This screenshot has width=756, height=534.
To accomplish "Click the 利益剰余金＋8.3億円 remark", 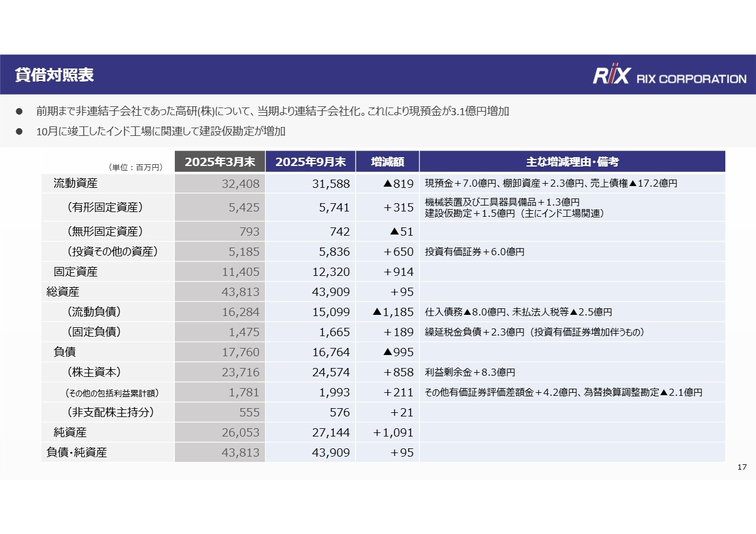I will [x=470, y=373].
